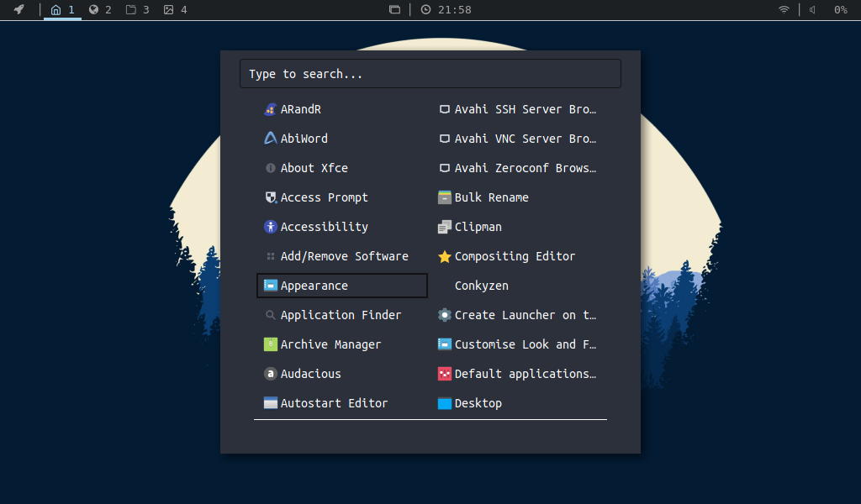Click the Archive Manager icon
This screenshot has width=861, height=504.
pyautogui.click(x=270, y=344)
